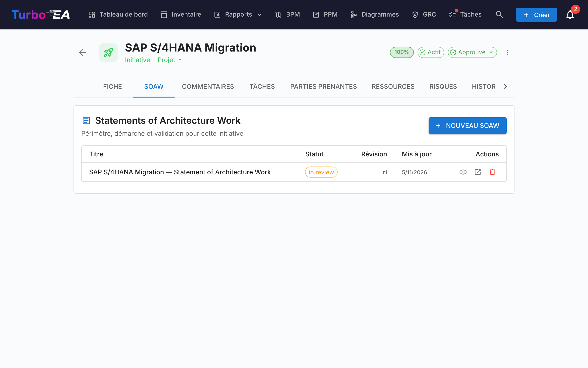Click the Initiative type label
This screenshot has height=368, width=588.
coord(138,60)
